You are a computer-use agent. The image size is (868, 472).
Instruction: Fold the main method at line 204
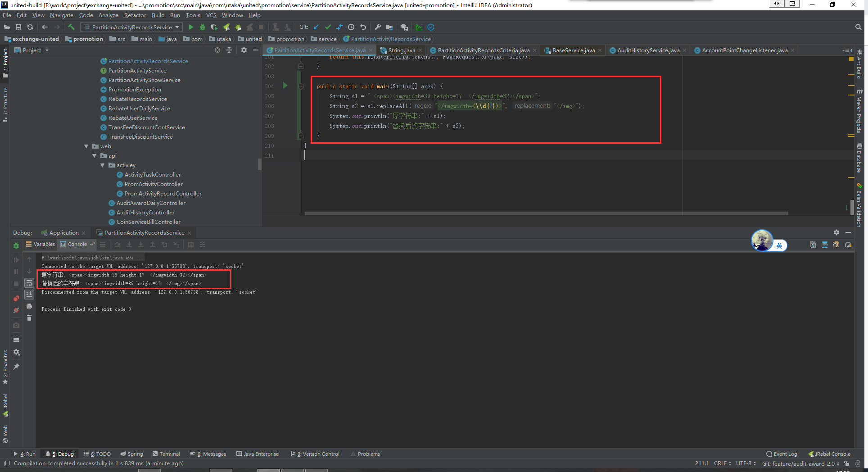(x=301, y=86)
